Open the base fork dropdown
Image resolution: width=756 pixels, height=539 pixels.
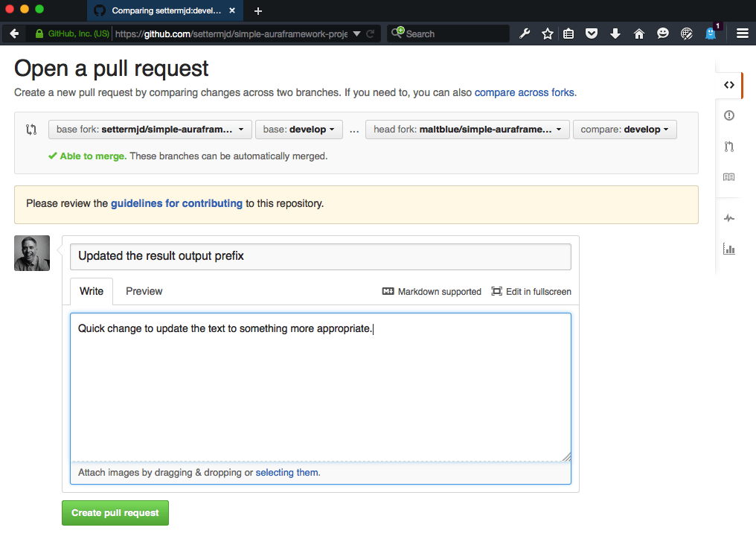coord(149,129)
